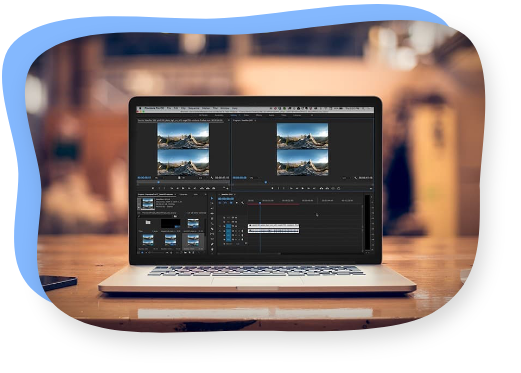Select the Track Select Forward tool
The image size is (521, 373).
pos(212,203)
